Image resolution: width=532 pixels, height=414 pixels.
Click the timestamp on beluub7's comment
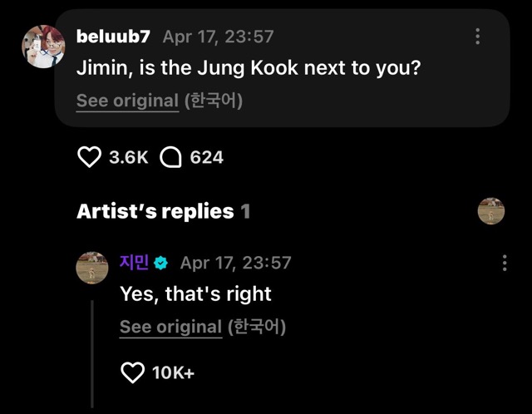pos(218,37)
